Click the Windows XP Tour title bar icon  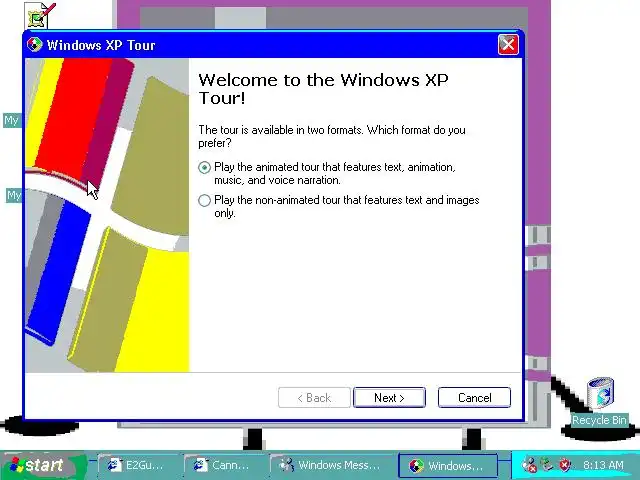pyautogui.click(x=34, y=44)
